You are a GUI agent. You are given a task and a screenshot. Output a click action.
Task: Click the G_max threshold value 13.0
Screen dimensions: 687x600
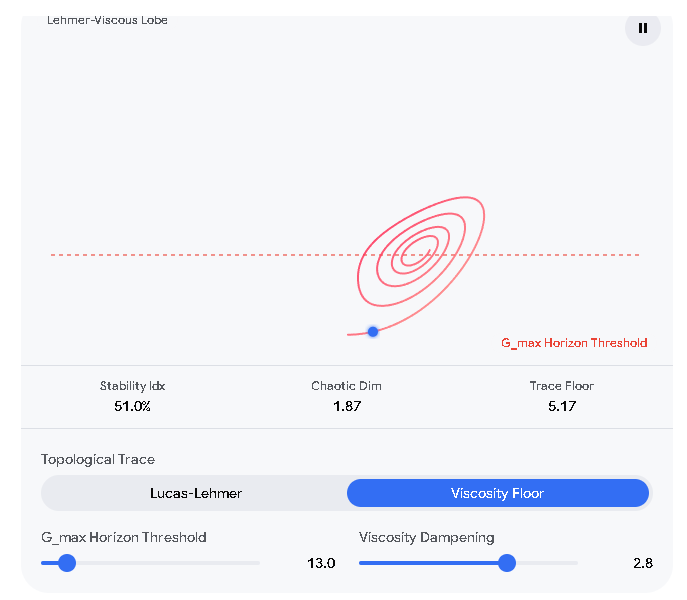point(321,563)
